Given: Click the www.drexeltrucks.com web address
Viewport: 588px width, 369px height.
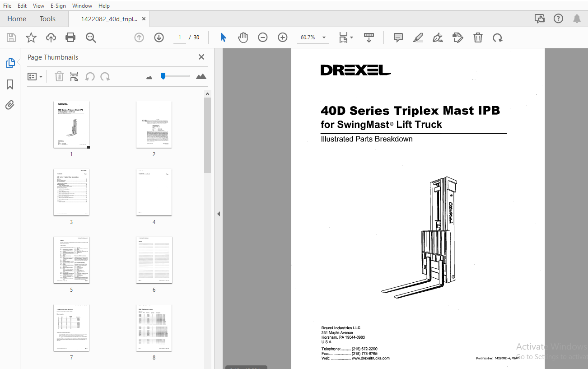Looking at the screenshot, I should coord(370,358).
